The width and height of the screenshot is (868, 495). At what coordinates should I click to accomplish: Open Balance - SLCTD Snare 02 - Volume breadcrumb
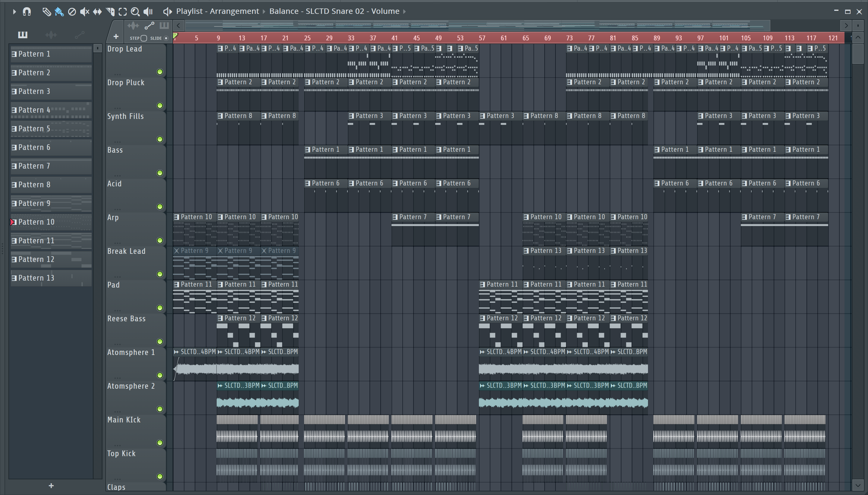pyautogui.click(x=334, y=11)
